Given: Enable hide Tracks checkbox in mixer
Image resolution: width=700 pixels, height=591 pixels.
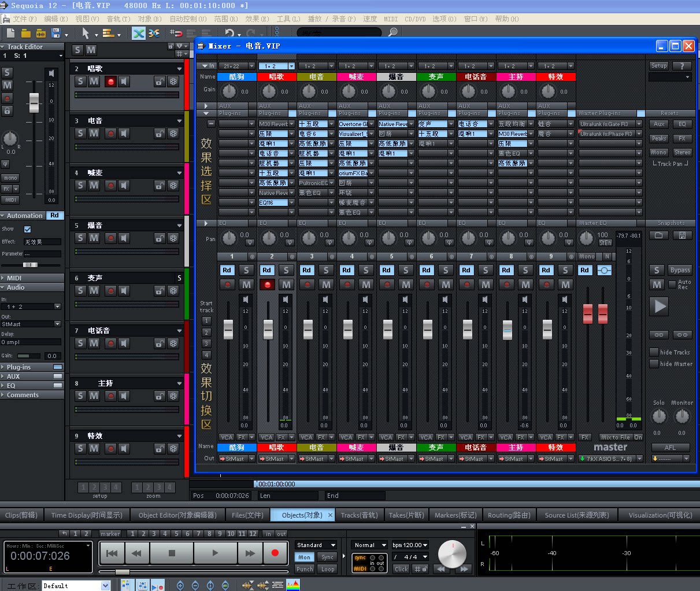Looking at the screenshot, I should point(654,352).
